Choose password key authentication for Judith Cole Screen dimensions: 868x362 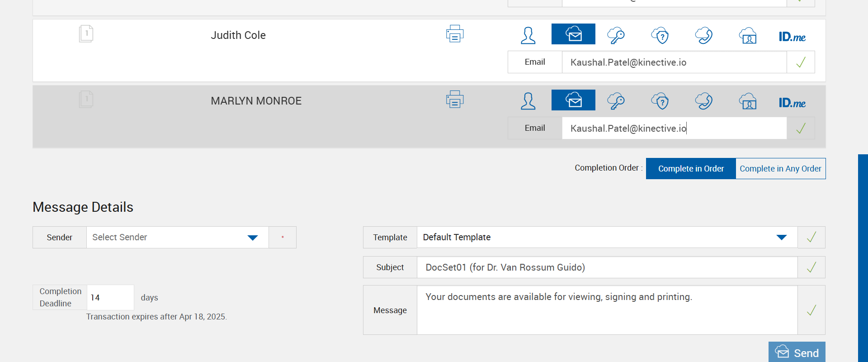coord(616,35)
